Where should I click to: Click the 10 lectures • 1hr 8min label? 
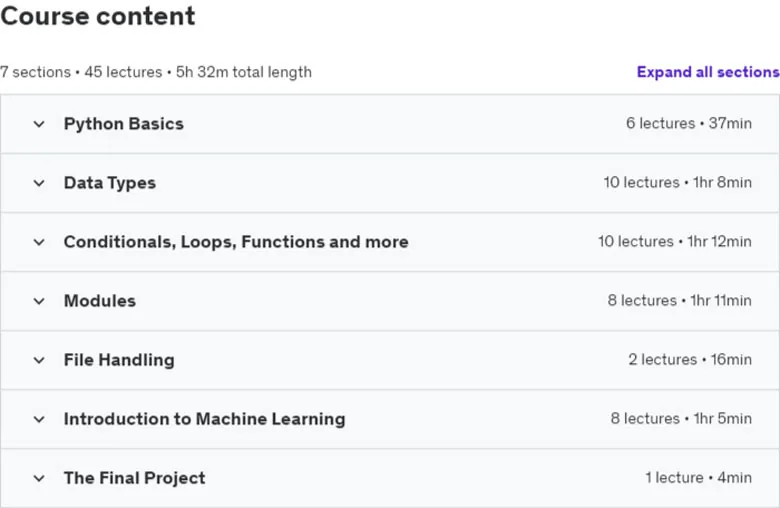pyautogui.click(x=678, y=182)
